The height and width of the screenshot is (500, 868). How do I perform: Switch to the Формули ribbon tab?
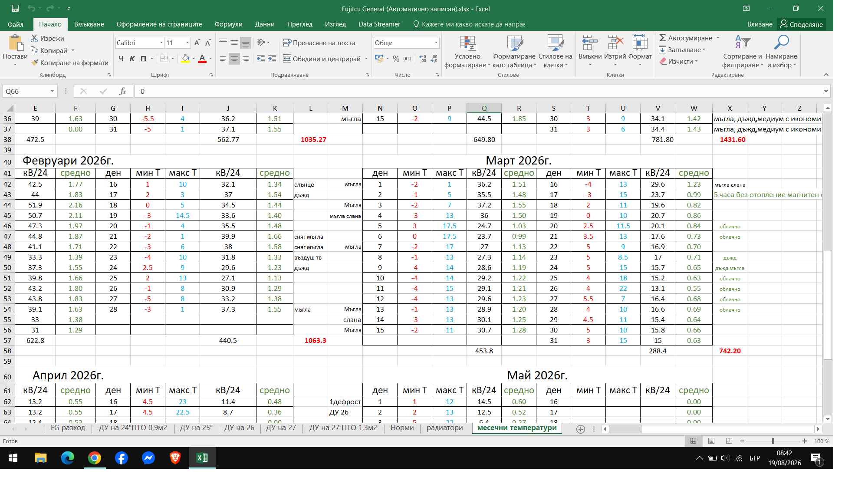tap(228, 24)
